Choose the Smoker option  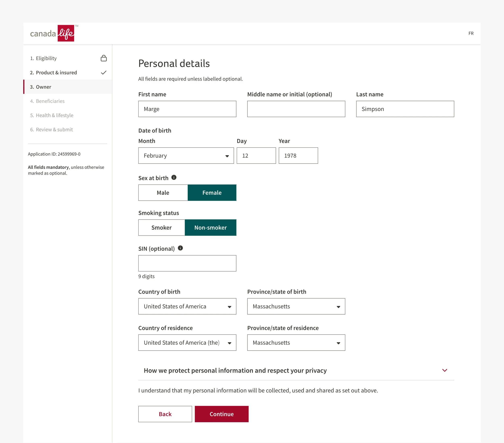coord(161,228)
